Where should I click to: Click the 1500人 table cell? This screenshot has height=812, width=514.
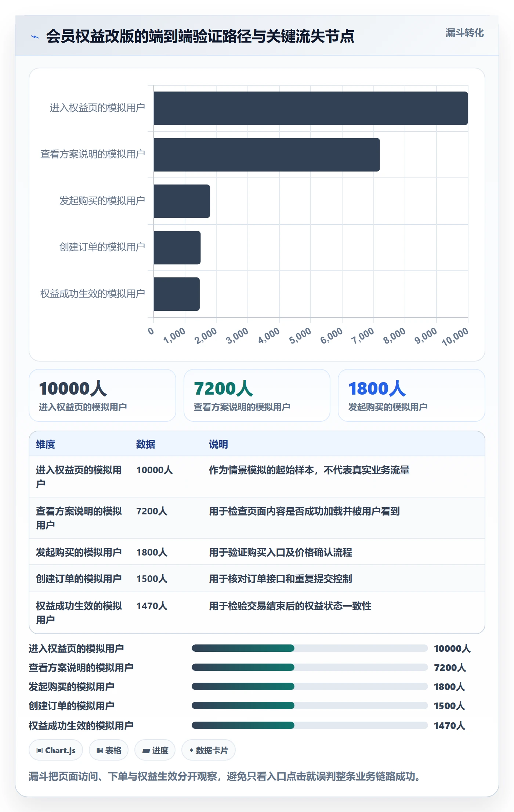(x=152, y=579)
